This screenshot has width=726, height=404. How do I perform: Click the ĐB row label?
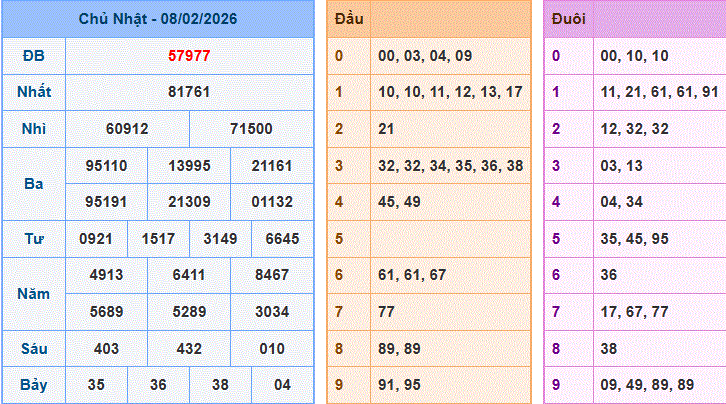(34, 56)
